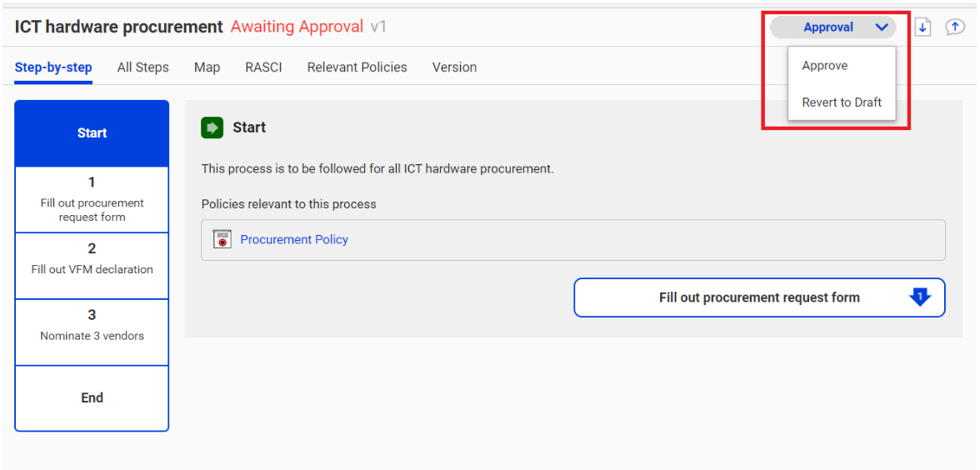980x470 pixels.
Task: Click the Awaiting Approval status text
Action: 297,27
